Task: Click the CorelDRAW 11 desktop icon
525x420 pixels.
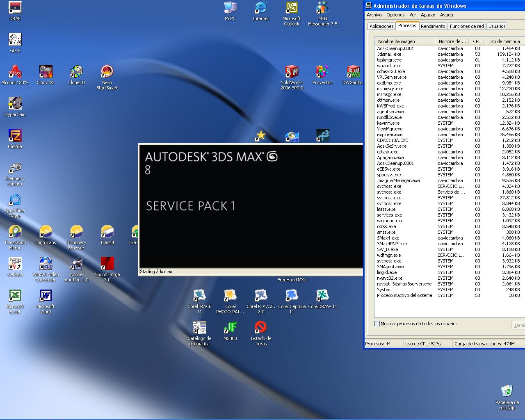Action: pos(322,299)
